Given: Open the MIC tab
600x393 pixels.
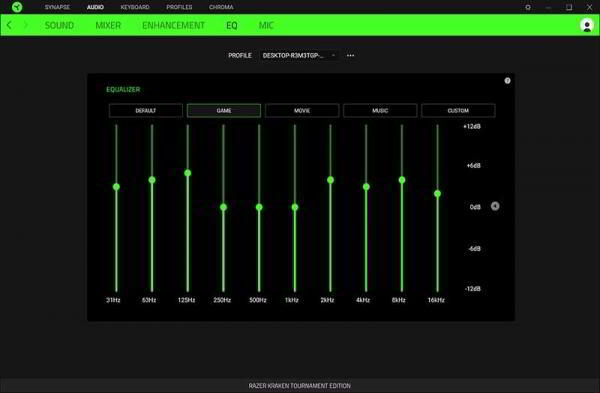Looking at the screenshot, I should point(266,25).
